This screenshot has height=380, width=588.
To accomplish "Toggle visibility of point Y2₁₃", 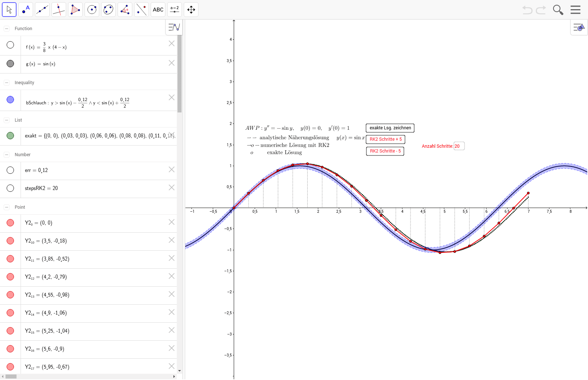I will (10, 295).
